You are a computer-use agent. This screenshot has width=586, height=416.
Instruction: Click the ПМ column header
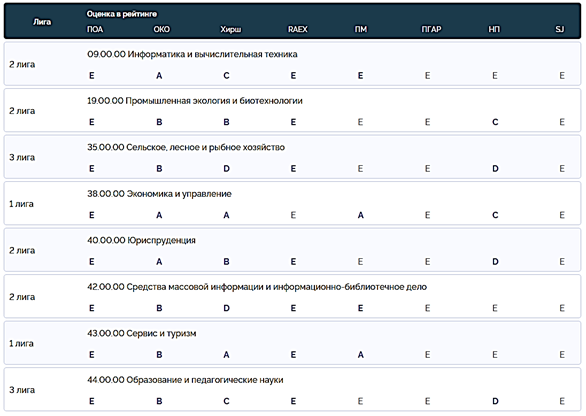[x=361, y=29]
